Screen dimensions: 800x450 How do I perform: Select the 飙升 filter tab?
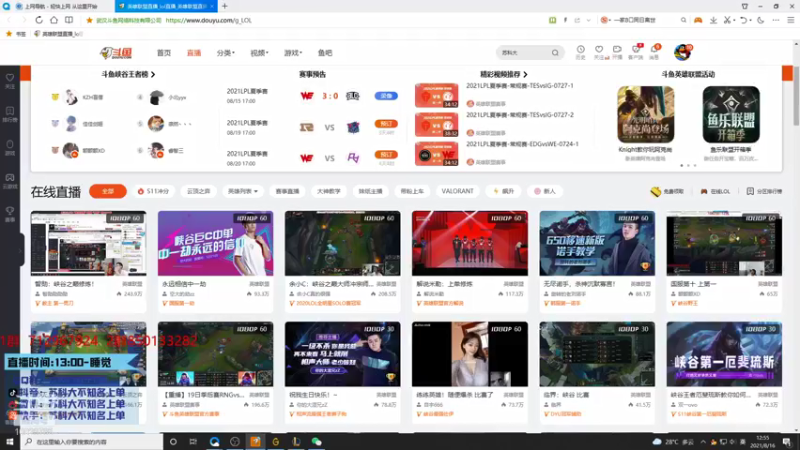tap(503, 191)
